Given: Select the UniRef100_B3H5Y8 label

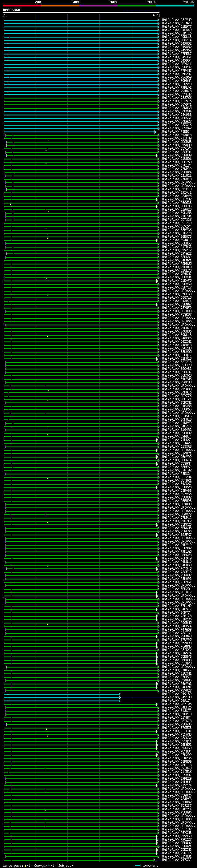Looking at the screenshot, I should click(177, 84).
